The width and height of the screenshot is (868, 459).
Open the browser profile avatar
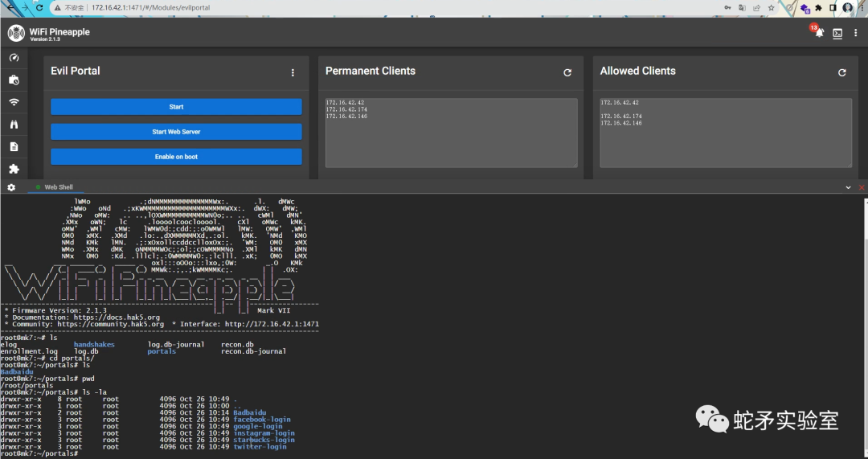coord(848,8)
